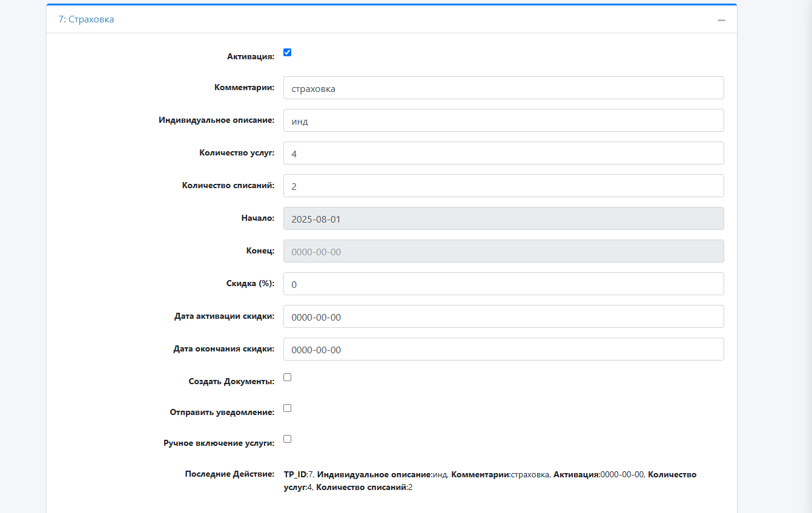Focus the Комментарии input field

coord(504,88)
